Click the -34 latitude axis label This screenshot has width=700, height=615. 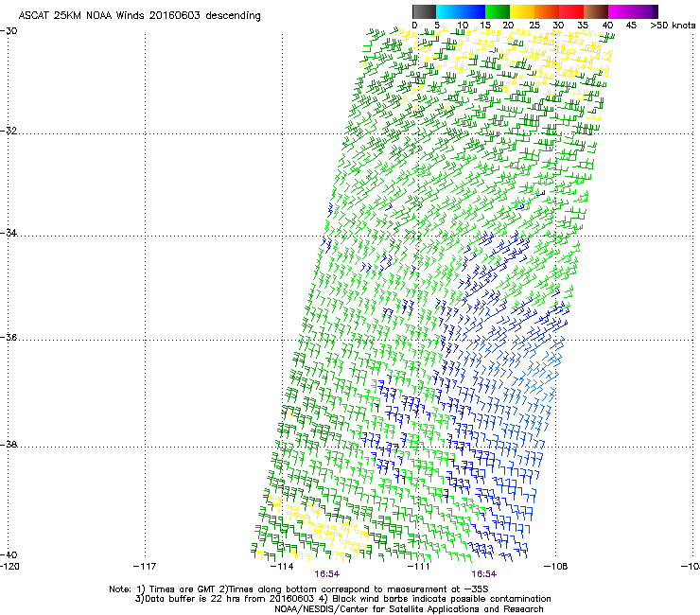[x=9, y=233]
